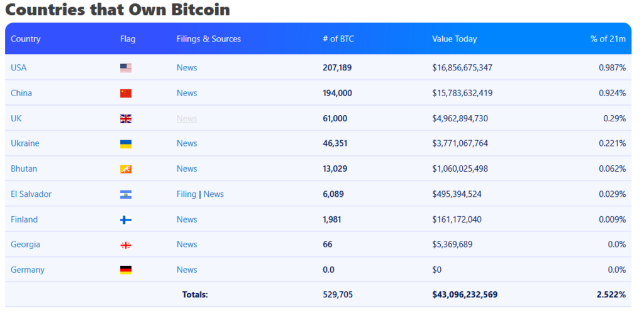
Task: Sort by the # of BTC column header
Action: coord(338,39)
